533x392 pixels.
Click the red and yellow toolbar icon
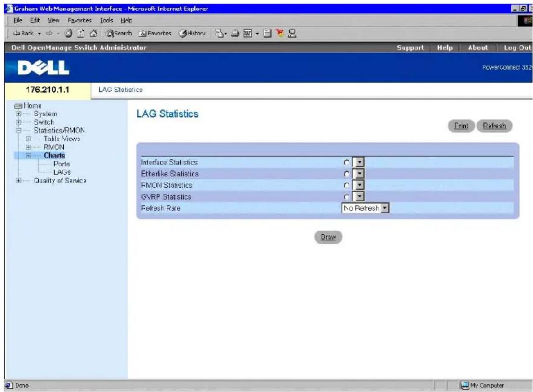pos(280,33)
